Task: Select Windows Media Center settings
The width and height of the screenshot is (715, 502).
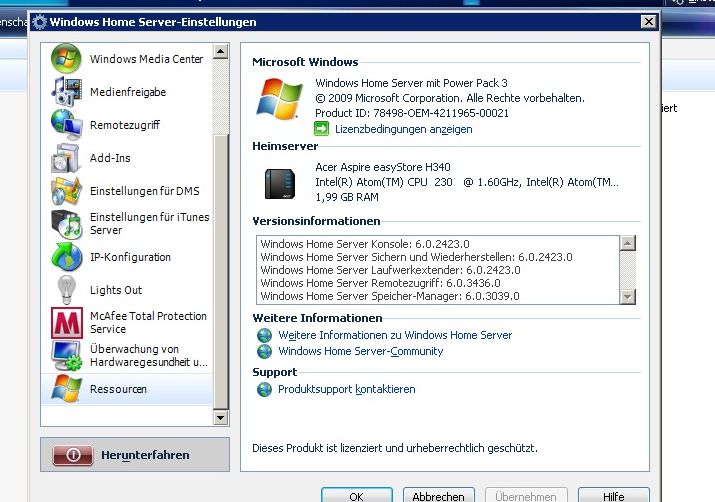Action: [127, 59]
